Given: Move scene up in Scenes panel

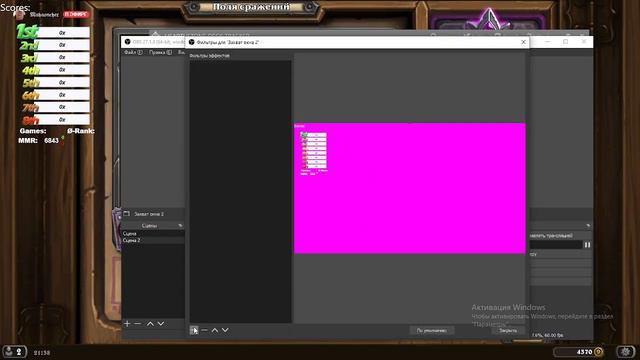Looking at the screenshot, I should (x=150, y=324).
